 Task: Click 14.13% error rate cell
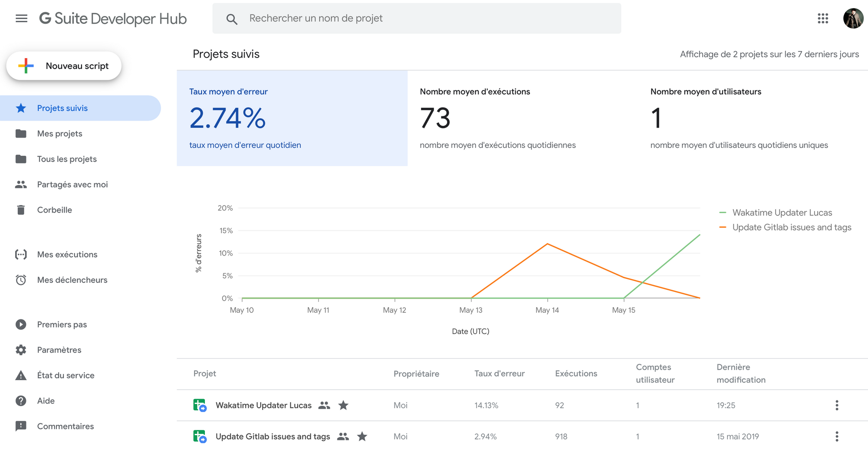click(x=486, y=405)
